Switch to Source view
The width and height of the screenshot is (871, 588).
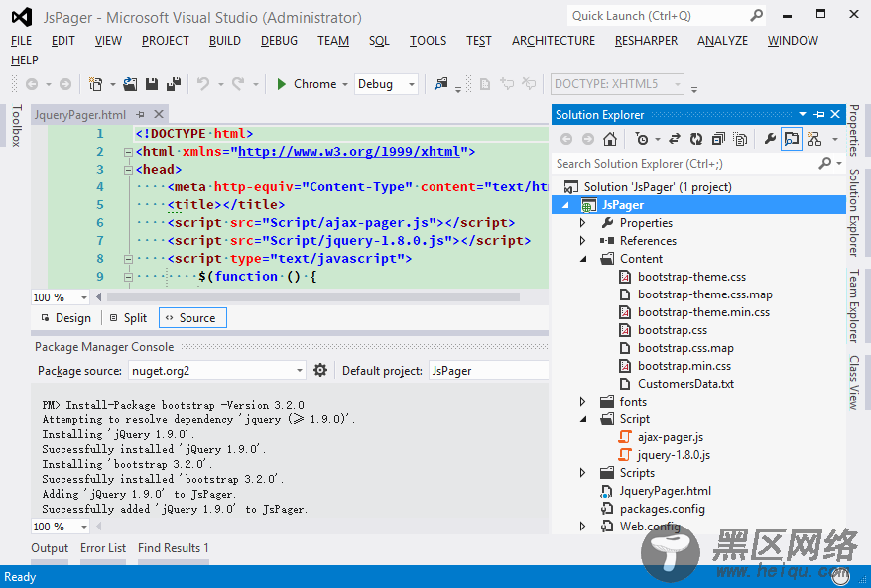192,318
